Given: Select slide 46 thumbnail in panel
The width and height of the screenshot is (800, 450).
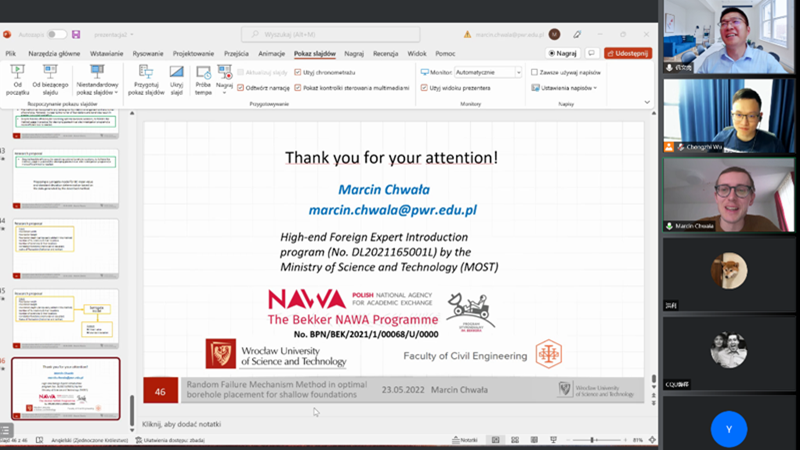Looking at the screenshot, I should point(66,389).
